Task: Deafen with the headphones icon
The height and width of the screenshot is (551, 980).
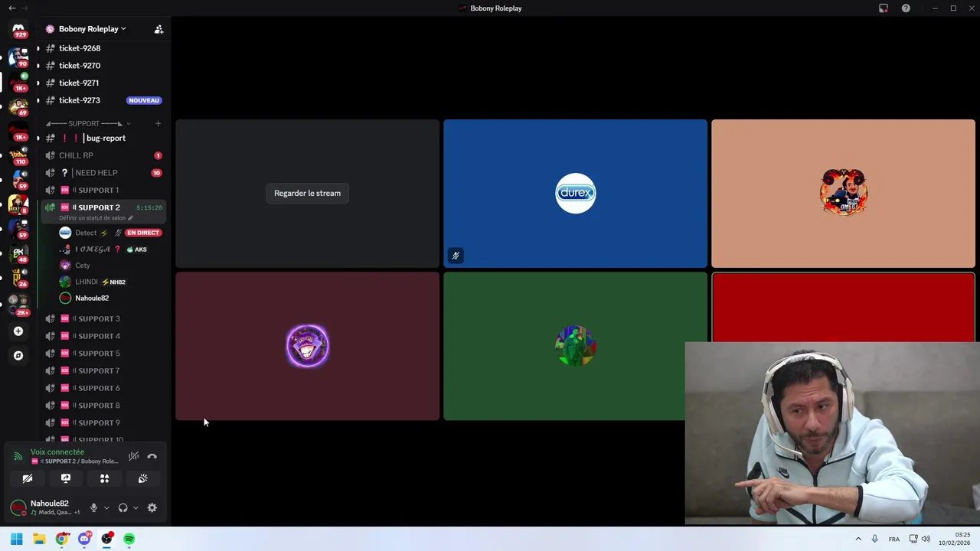Action: [x=122, y=507]
